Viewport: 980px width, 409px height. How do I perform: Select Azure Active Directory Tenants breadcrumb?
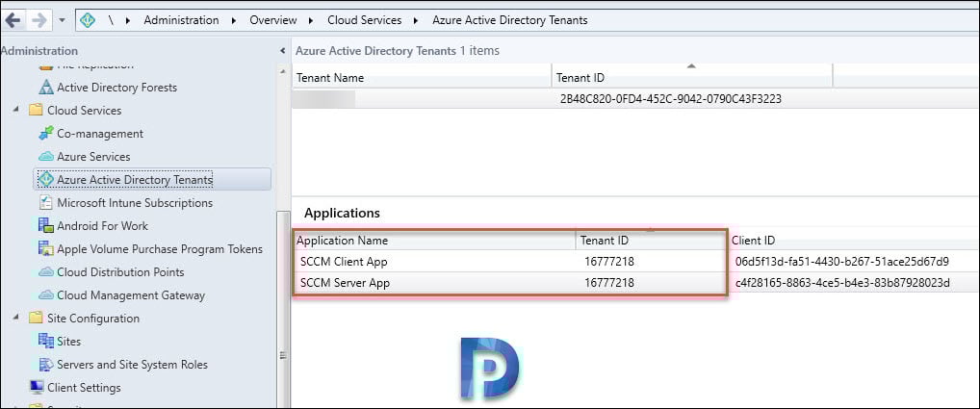(510, 20)
